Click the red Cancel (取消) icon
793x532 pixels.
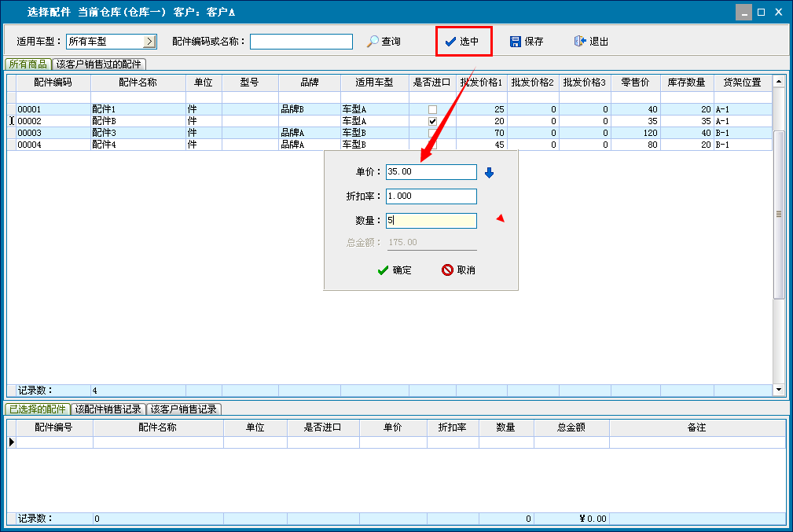(x=447, y=270)
